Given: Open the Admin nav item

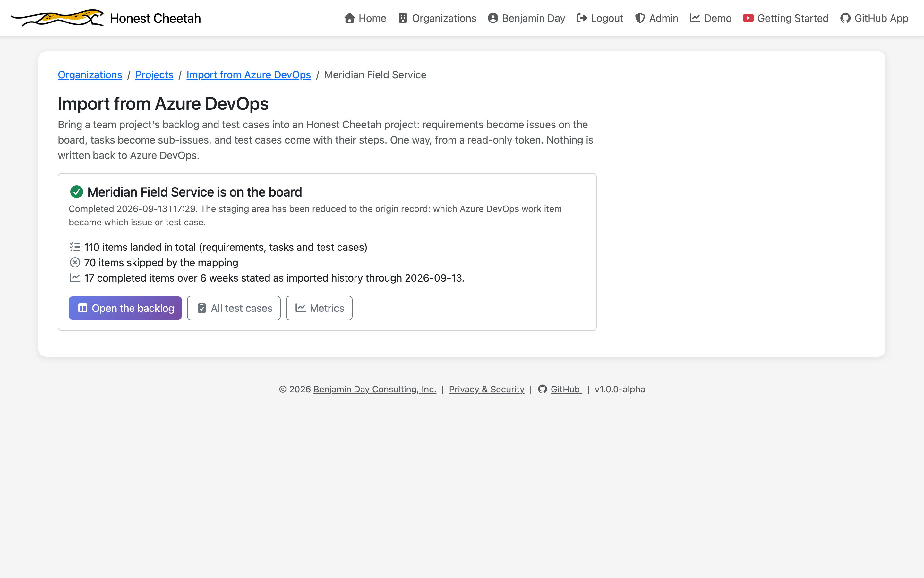Looking at the screenshot, I should 657,18.
